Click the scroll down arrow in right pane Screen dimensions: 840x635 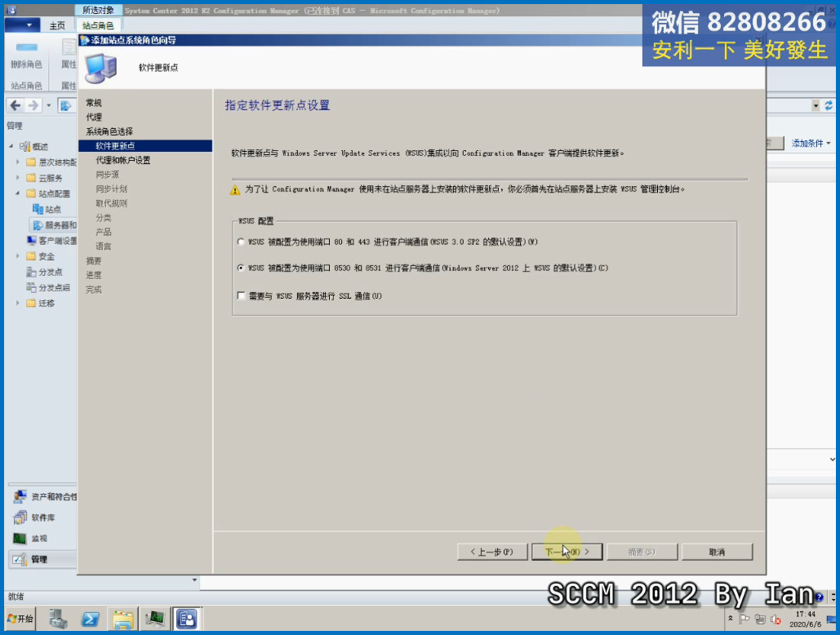[832, 460]
